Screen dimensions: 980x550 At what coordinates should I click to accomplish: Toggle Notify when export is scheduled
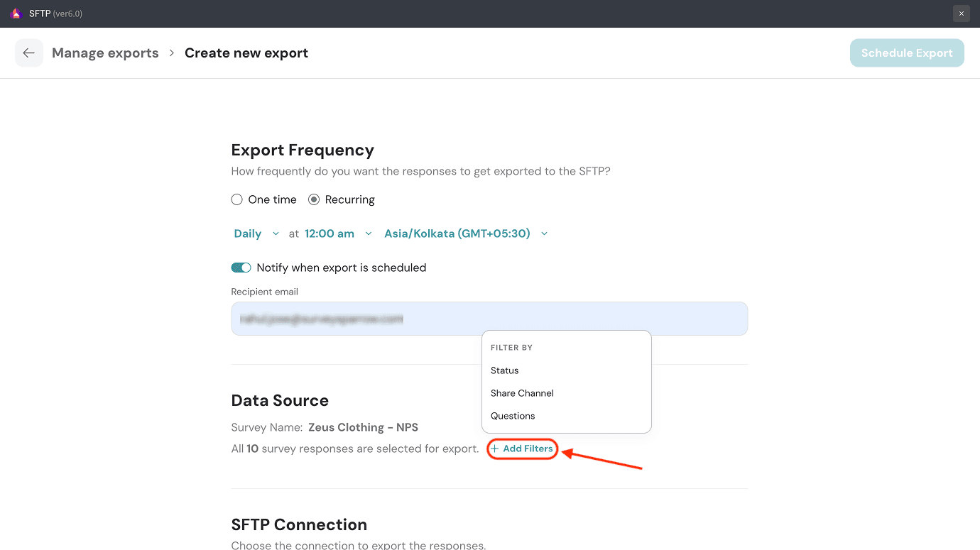241,268
